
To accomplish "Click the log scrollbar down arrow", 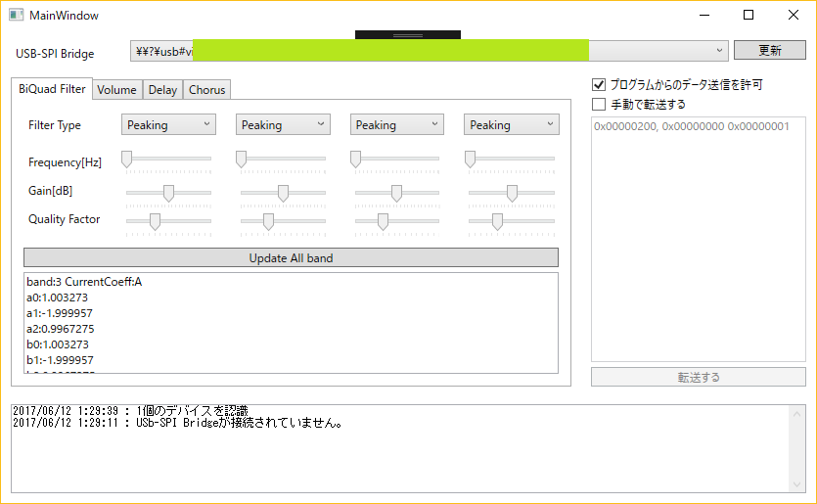I will point(796,484).
